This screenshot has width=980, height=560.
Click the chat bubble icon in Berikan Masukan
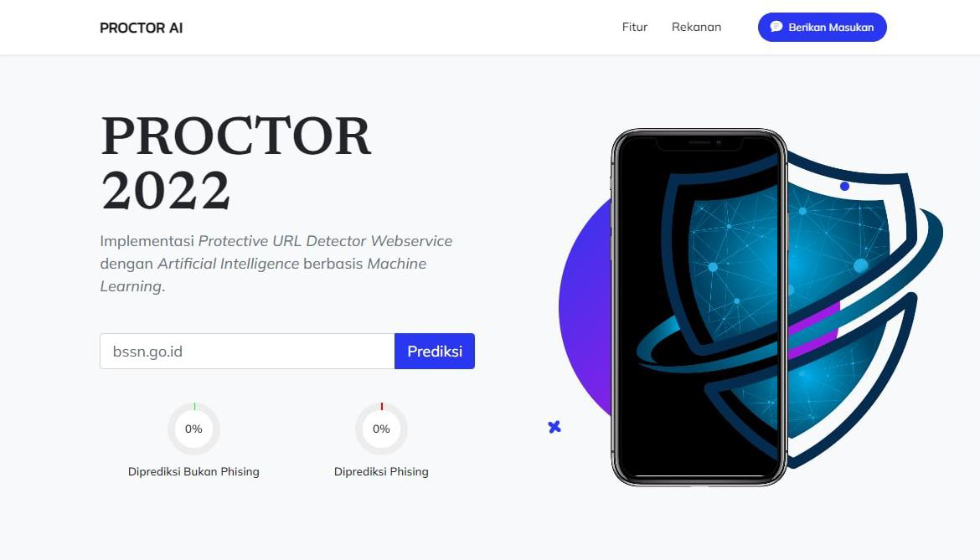click(776, 26)
